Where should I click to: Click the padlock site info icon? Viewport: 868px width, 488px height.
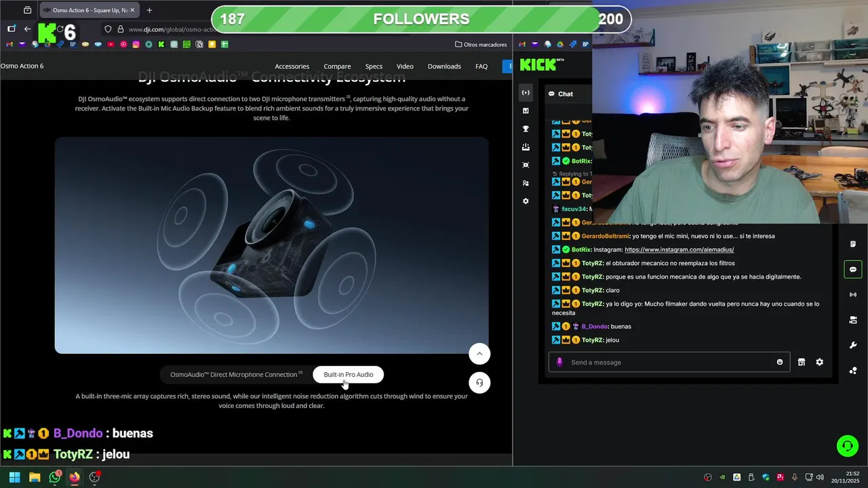tap(121, 29)
